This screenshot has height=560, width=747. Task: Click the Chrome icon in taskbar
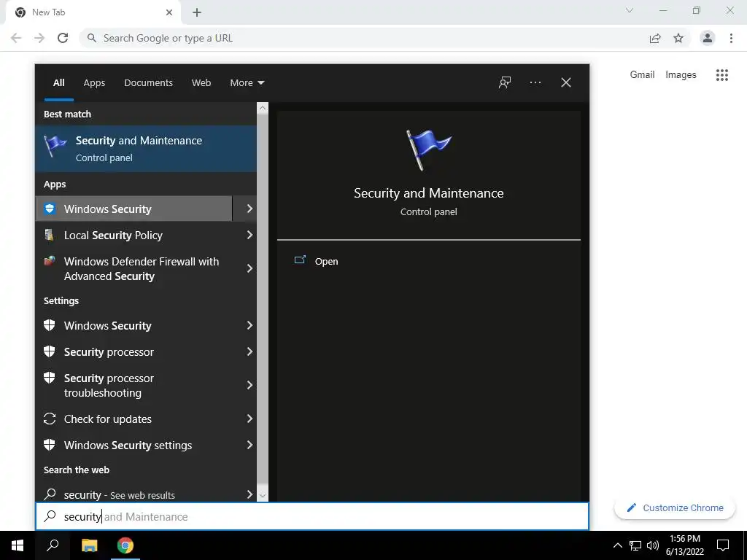pos(125,545)
